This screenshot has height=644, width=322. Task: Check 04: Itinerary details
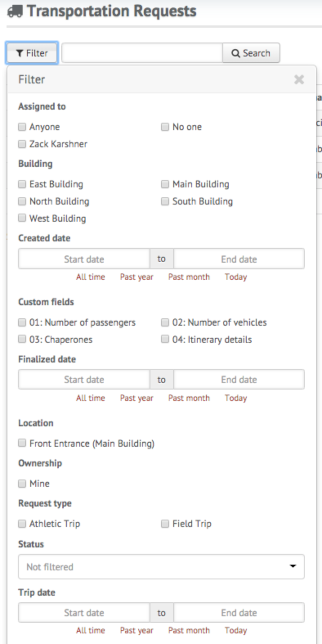[x=165, y=339]
